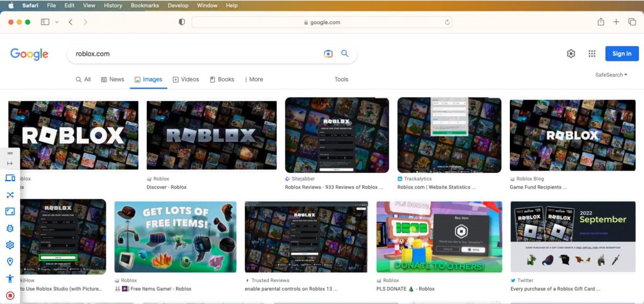Click the location pin icon in side toolbar

[x=10, y=262]
